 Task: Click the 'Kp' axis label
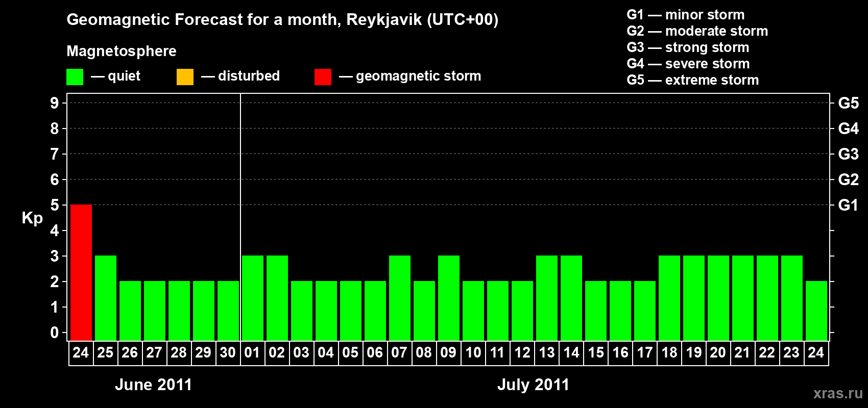coord(32,218)
